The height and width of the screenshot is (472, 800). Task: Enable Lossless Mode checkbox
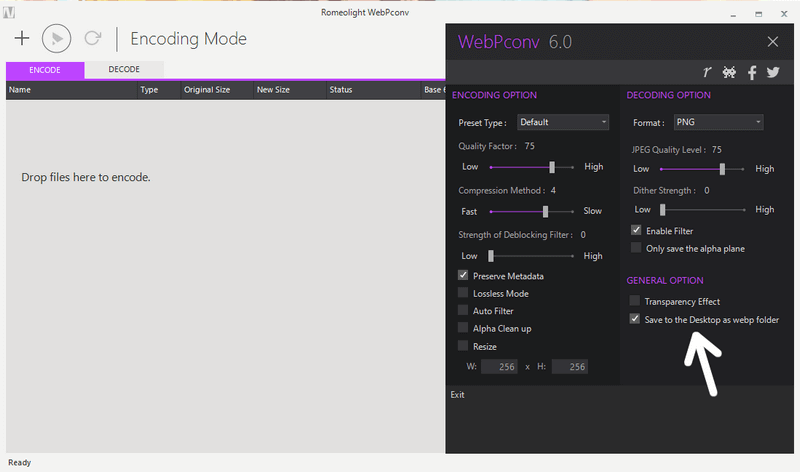[463, 293]
